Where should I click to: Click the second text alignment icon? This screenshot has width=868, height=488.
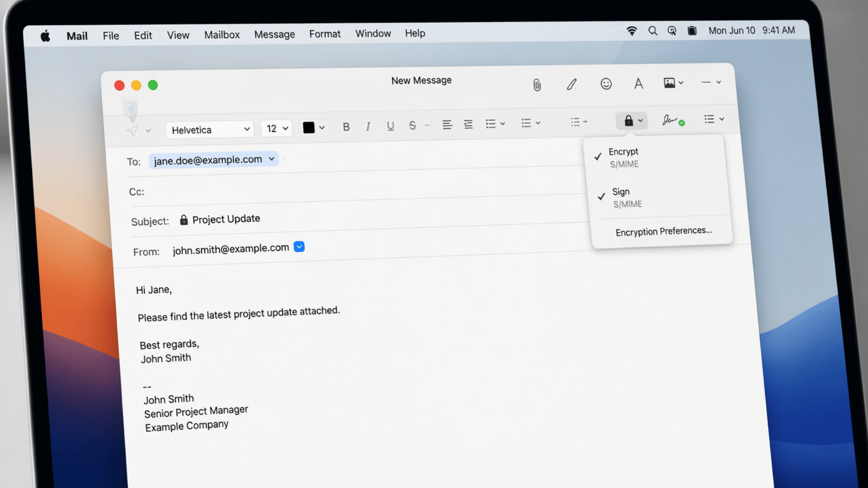468,124
